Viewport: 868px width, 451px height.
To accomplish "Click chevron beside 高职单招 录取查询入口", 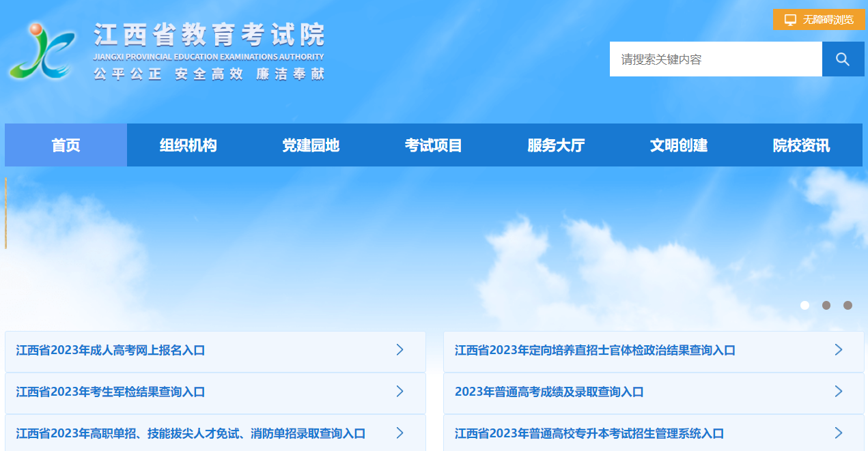I will [x=400, y=433].
